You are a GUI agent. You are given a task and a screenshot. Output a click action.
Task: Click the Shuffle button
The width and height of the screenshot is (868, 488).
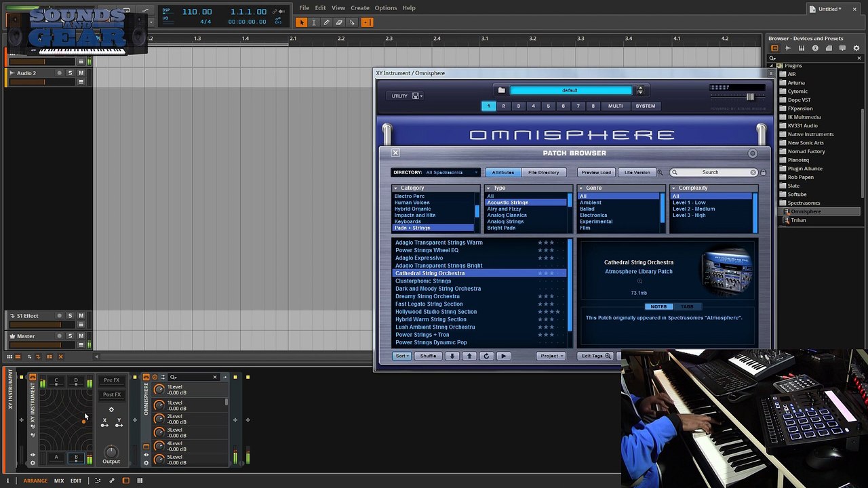coord(428,356)
